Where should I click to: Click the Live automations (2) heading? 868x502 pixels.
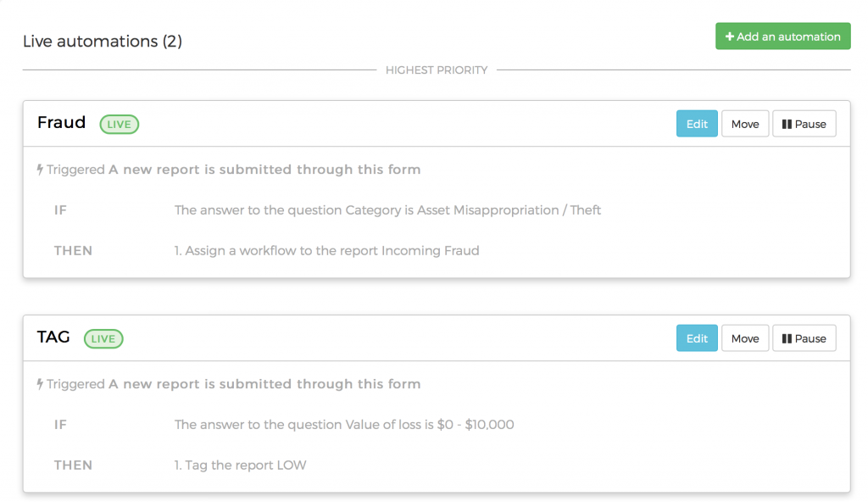[102, 41]
